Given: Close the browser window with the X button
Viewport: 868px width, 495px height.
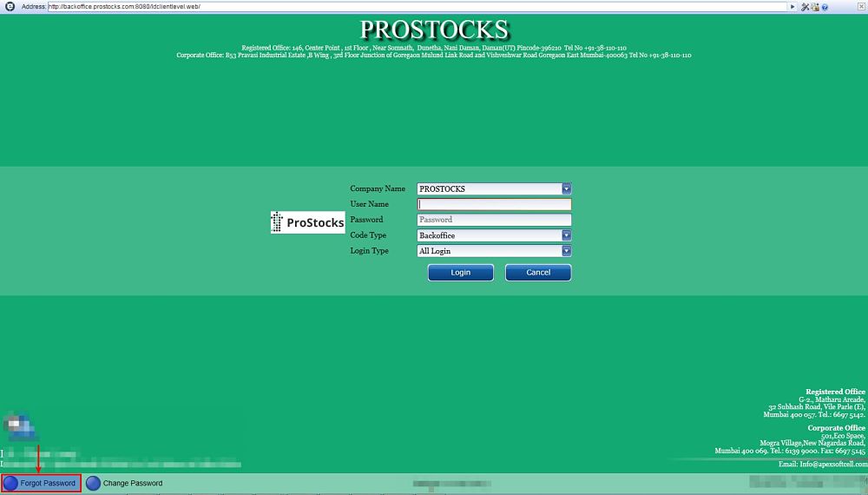Looking at the screenshot, I should pos(861,6).
